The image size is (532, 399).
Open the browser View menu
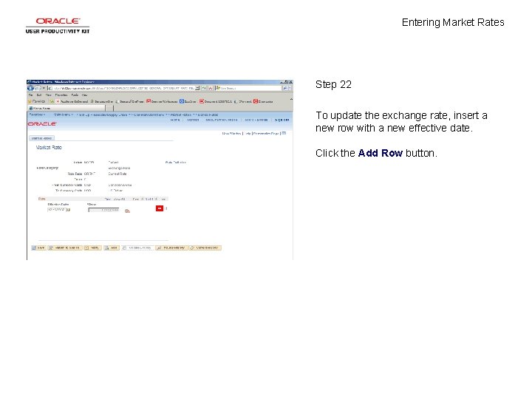(49, 95)
